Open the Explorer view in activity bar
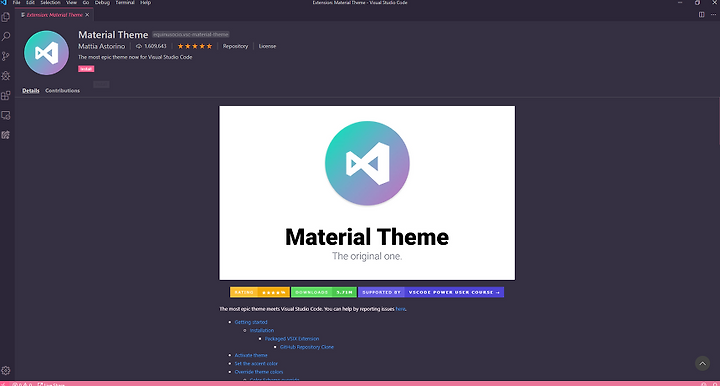The image size is (720, 386). [x=6, y=17]
